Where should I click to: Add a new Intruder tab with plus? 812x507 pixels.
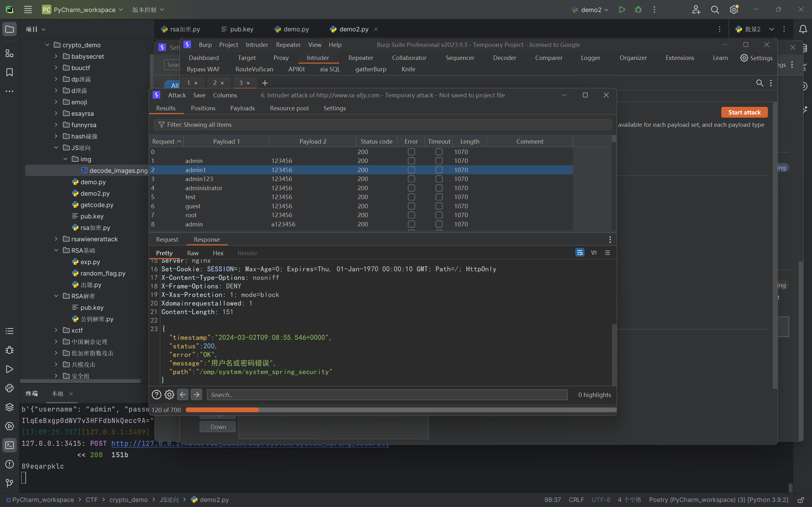coord(265,83)
